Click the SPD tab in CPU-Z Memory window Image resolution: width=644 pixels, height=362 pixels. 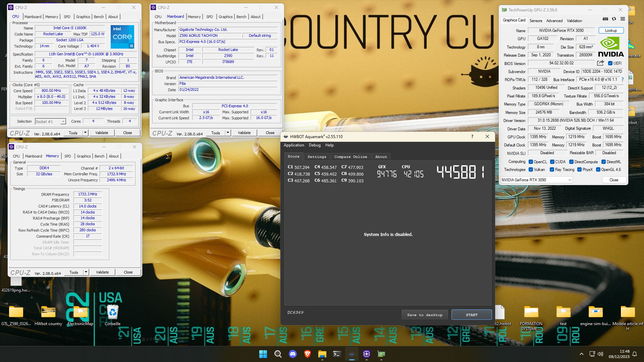pos(67,156)
